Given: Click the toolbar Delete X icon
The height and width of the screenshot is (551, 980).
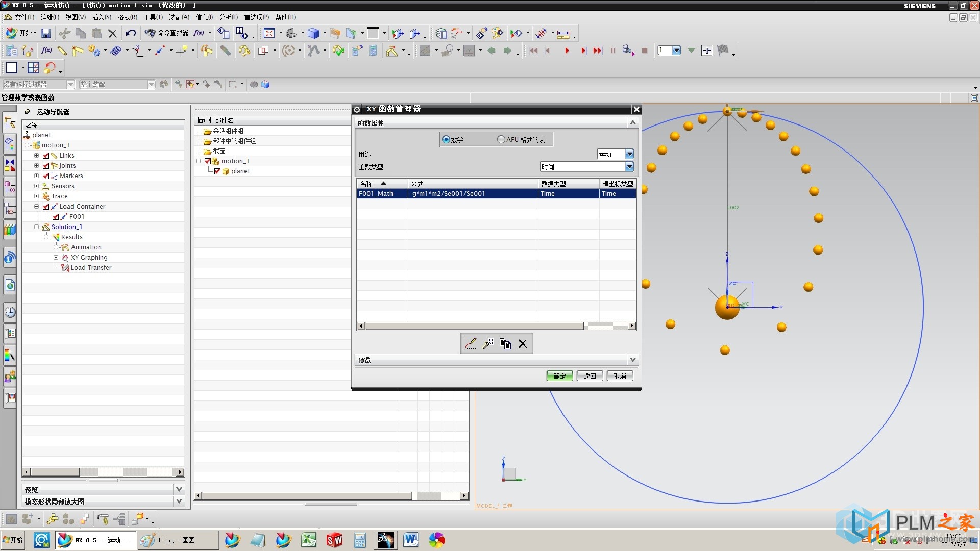Looking at the screenshot, I should tap(112, 33).
